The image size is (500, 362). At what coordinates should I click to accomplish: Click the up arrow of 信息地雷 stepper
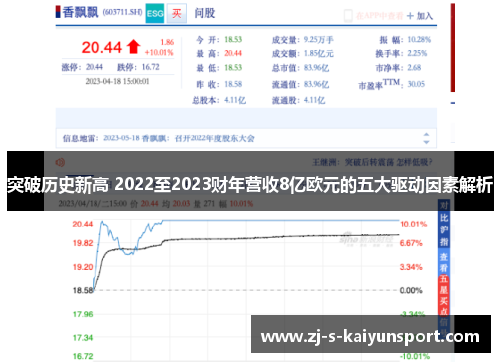426,134
